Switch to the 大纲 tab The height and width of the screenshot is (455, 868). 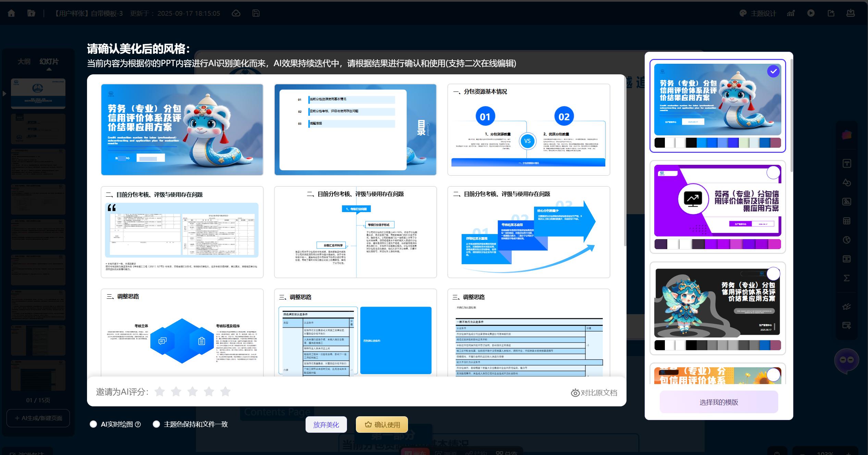point(24,61)
